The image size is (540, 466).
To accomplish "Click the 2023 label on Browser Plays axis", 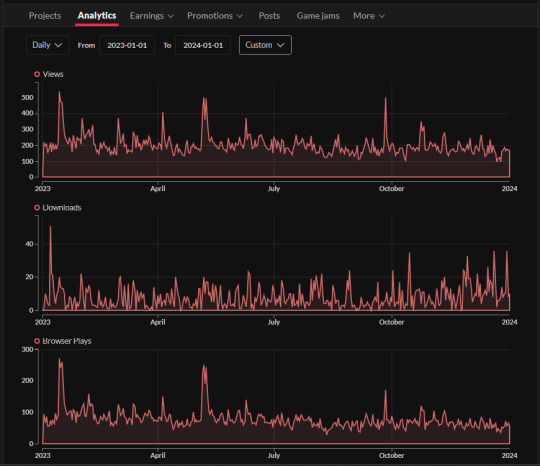I will click(x=43, y=455).
